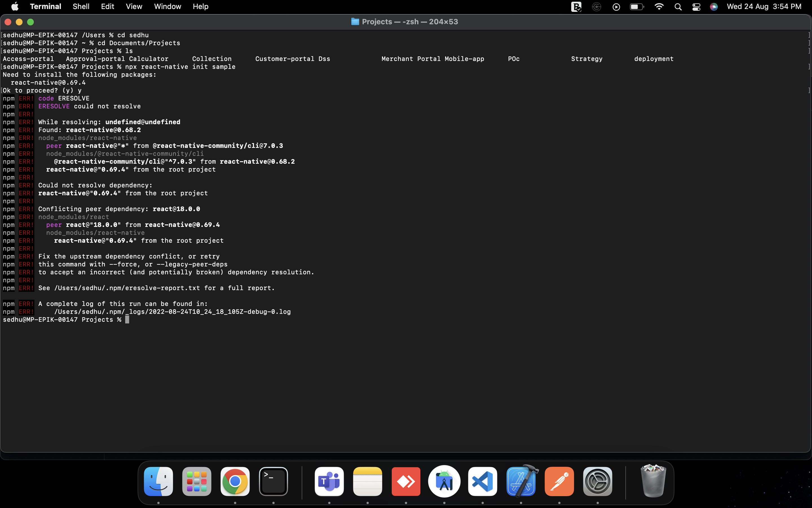812x508 pixels.
Task: Click 'Need to install the following packages:' line
Action: pos(80,75)
